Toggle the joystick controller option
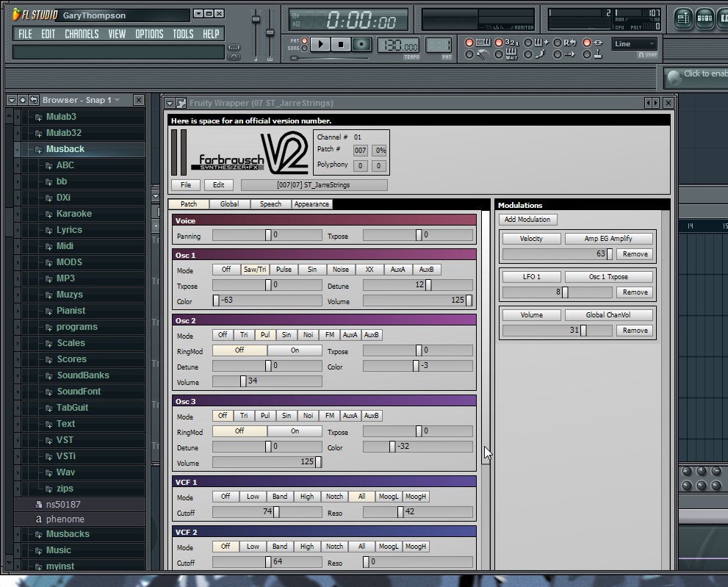 pos(587,55)
